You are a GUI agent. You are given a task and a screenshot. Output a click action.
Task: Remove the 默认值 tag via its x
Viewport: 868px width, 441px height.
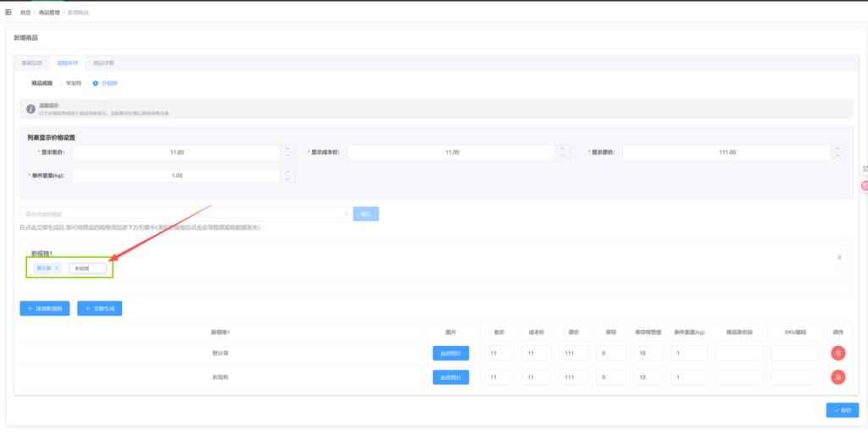pyautogui.click(x=57, y=268)
